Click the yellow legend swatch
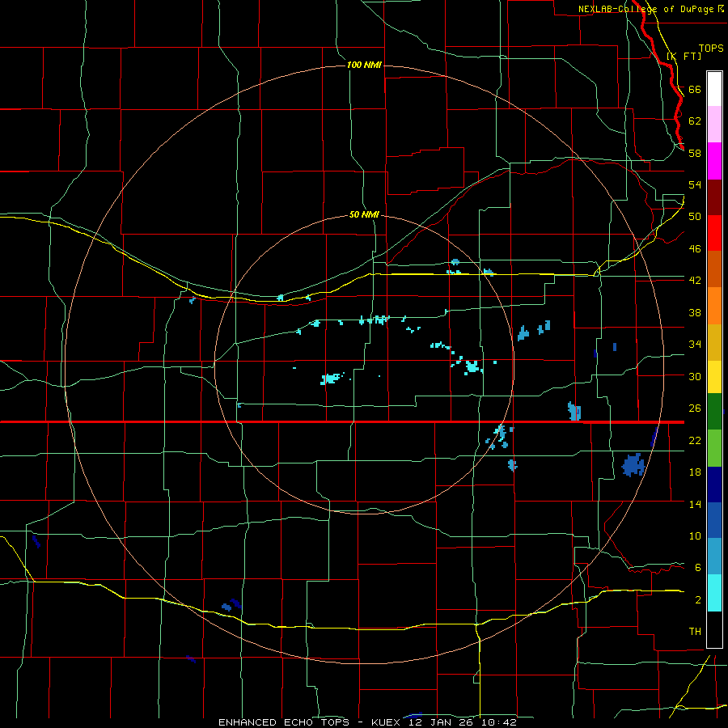Image resolution: width=728 pixels, height=728 pixels. [x=714, y=377]
